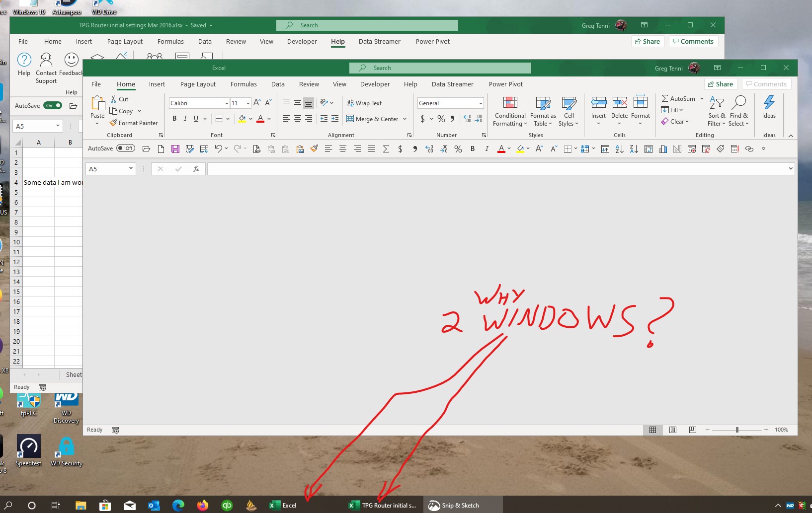Expand the Undo history dropdown arrow
This screenshot has height=513, width=812.
coord(227,148)
